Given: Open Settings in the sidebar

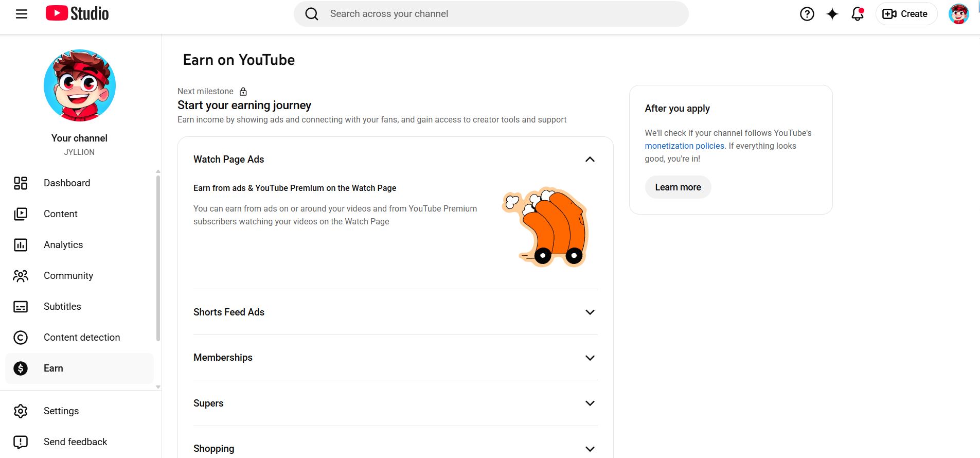Looking at the screenshot, I should [x=79, y=411].
